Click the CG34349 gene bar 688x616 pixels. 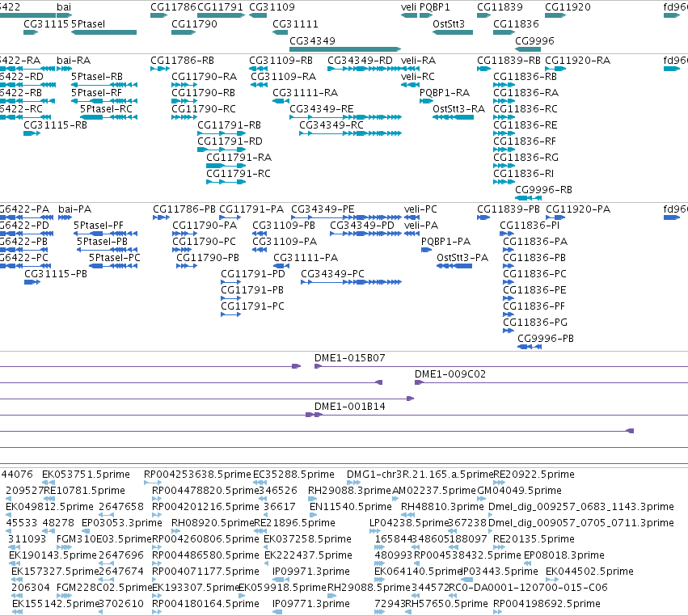pyautogui.click(x=345, y=49)
